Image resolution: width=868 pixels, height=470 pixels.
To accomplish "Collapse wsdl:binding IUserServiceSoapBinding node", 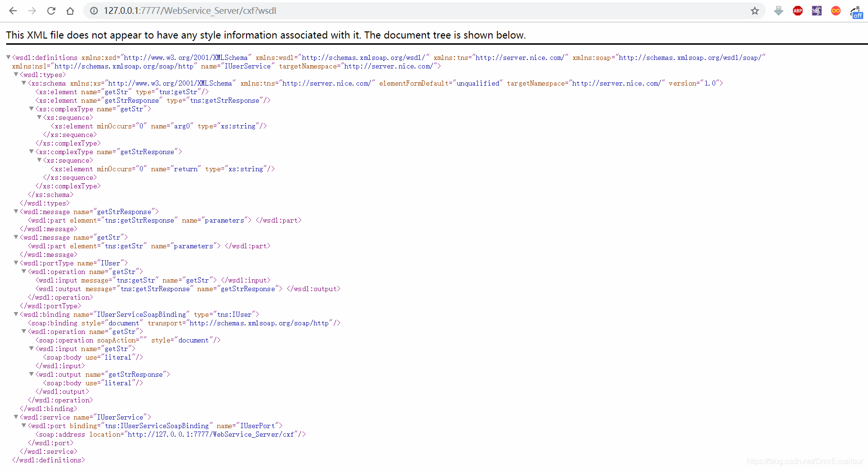I will click(16, 314).
